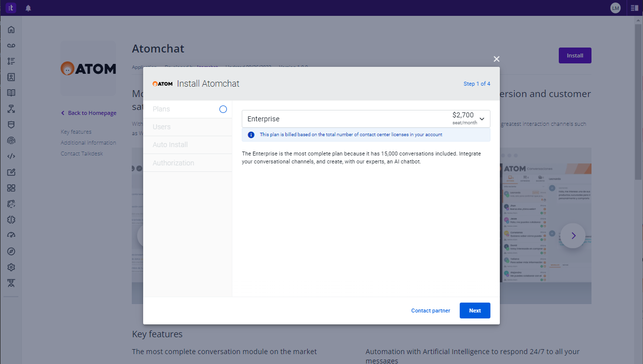Click the LM user avatar menu
643x364 pixels.
(x=615, y=8)
